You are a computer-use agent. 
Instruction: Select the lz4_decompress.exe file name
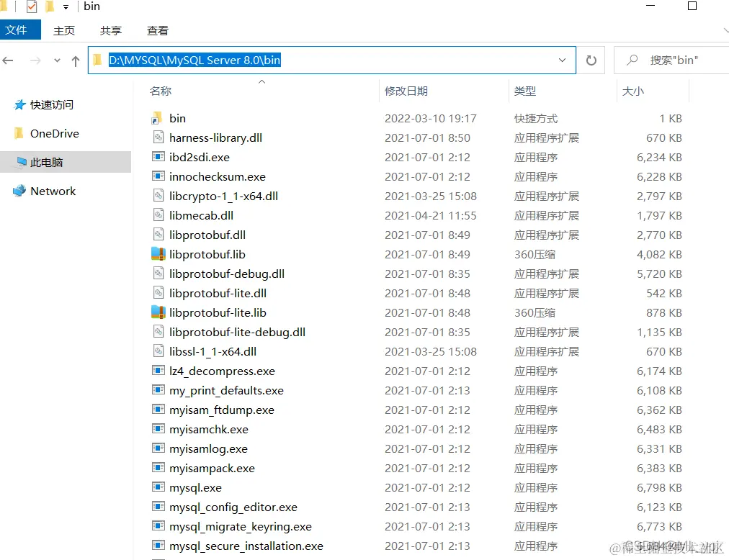coord(223,371)
